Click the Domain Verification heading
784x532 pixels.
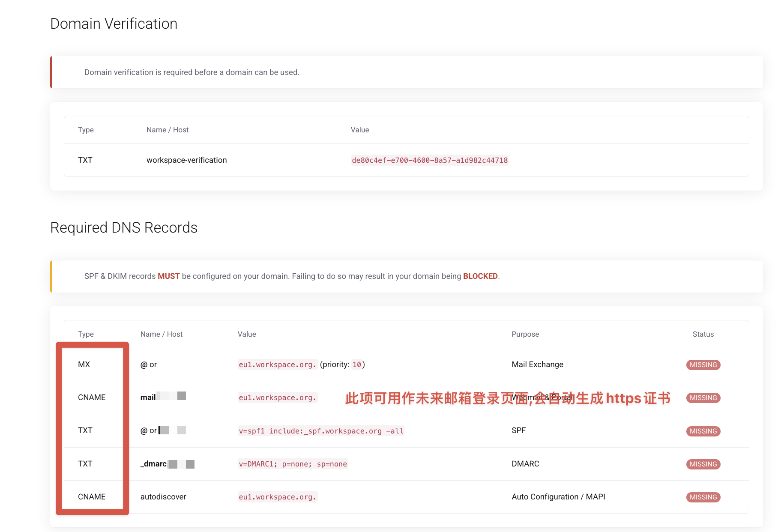tap(114, 24)
